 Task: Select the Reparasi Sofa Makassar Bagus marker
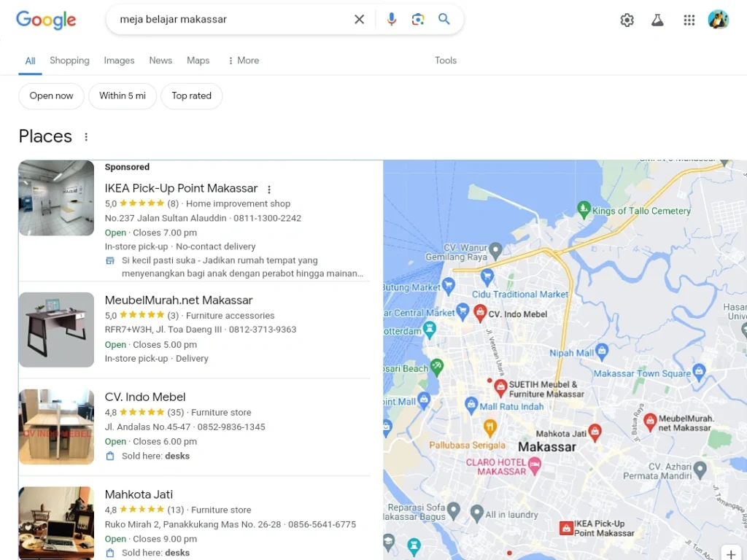[454, 510]
